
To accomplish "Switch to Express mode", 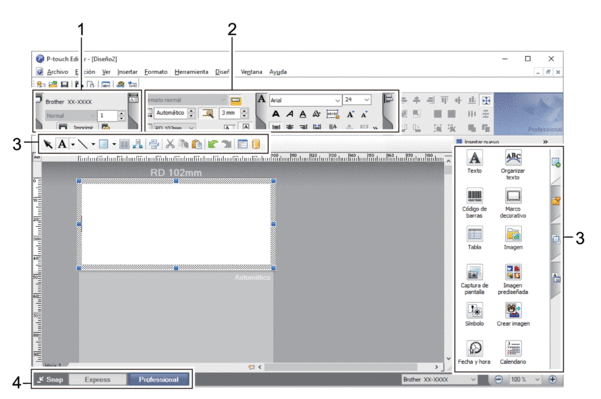I will pyautogui.click(x=97, y=379).
